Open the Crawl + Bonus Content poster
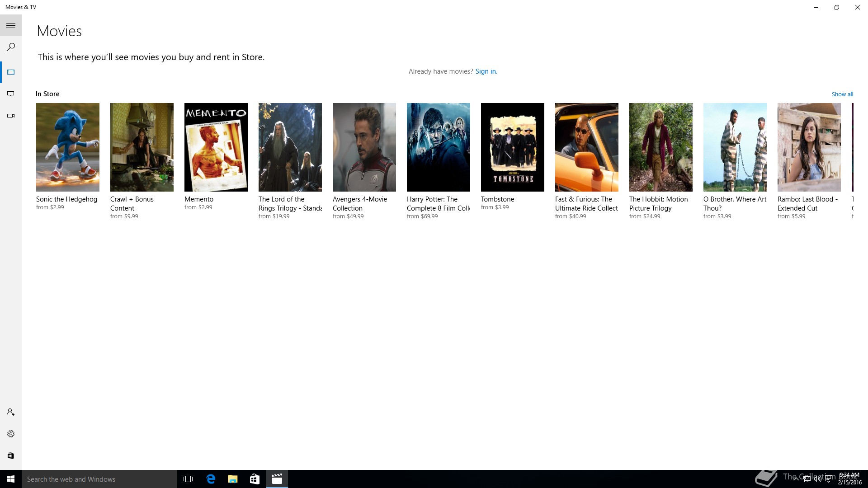Viewport: 868px width, 488px height. click(142, 147)
